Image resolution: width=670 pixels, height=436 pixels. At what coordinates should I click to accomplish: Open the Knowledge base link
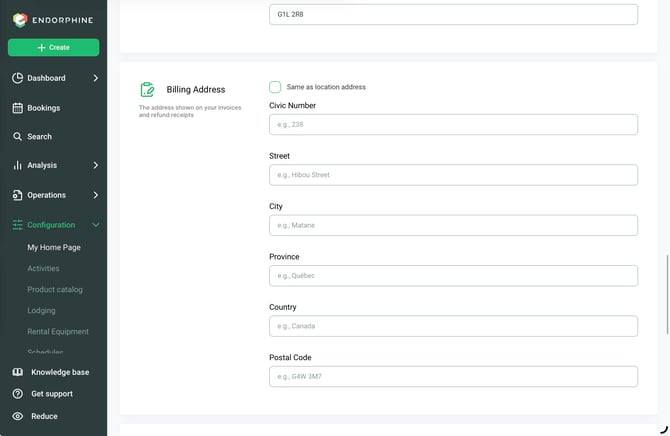point(60,372)
